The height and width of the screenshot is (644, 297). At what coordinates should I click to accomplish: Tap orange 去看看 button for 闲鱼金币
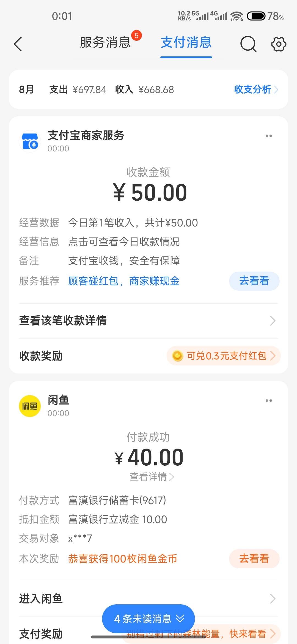[254, 559]
